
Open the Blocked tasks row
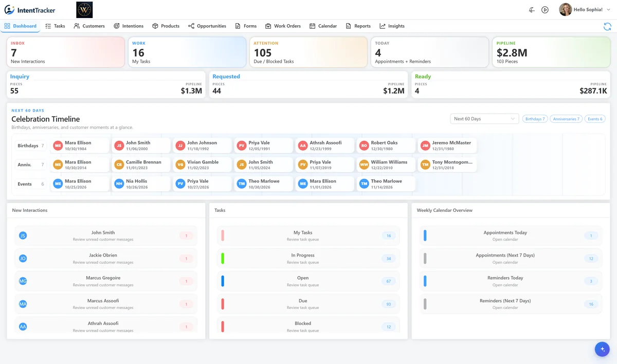coord(308,326)
